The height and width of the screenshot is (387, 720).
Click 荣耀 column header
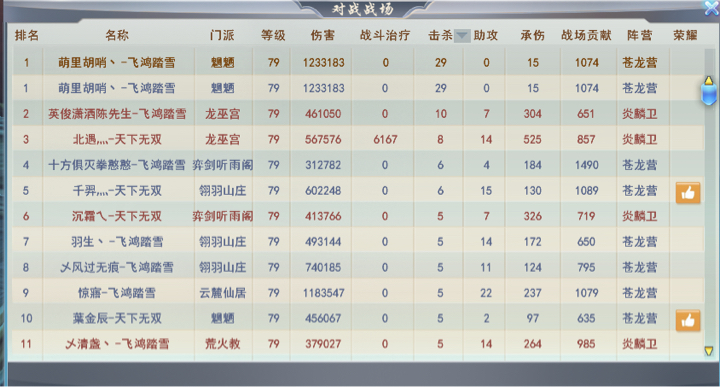pos(685,35)
